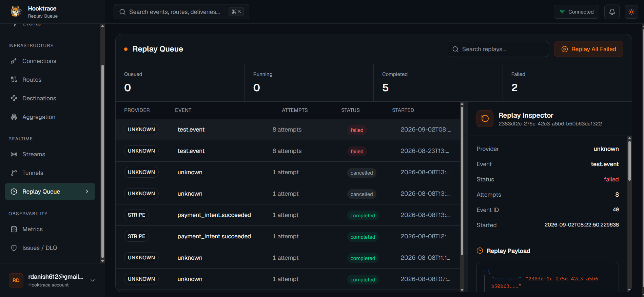The image size is (644, 297).
Task: Focus the global search events field
Action: [x=181, y=12]
